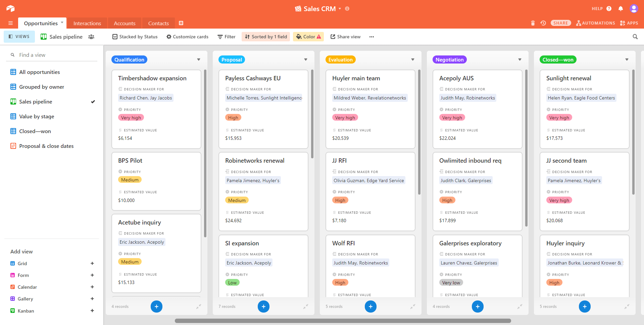Click the hamburger menu icon
This screenshot has width=644, height=325.
click(10, 23)
